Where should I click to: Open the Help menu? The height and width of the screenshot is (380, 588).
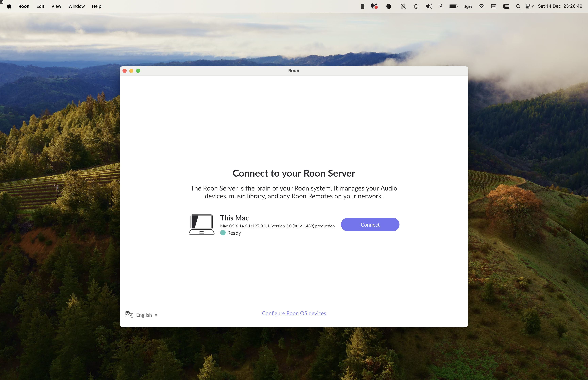pyautogui.click(x=96, y=6)
